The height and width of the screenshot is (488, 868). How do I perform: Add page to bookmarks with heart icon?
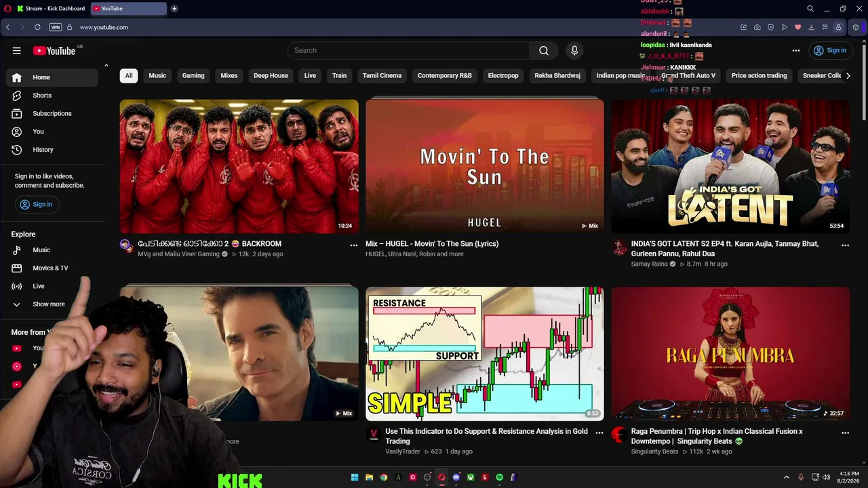pos(797,27)
